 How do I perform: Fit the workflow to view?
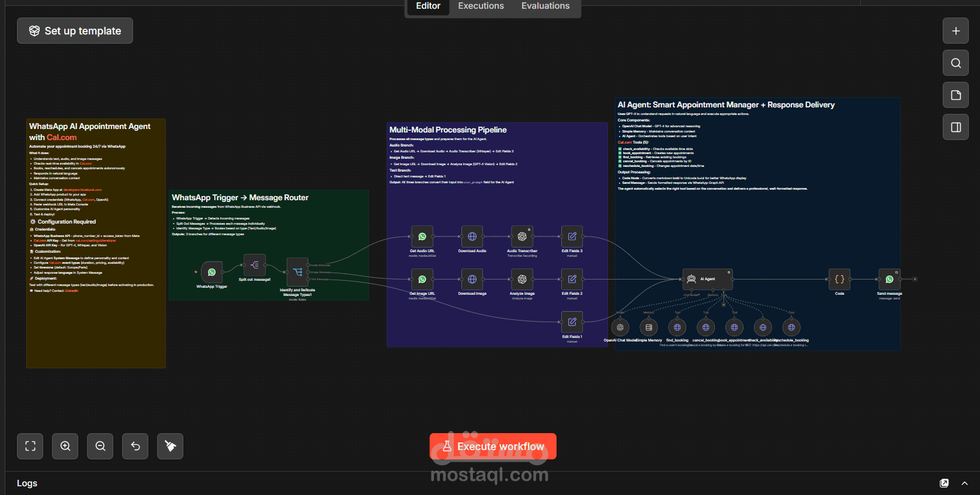[30, 447]
